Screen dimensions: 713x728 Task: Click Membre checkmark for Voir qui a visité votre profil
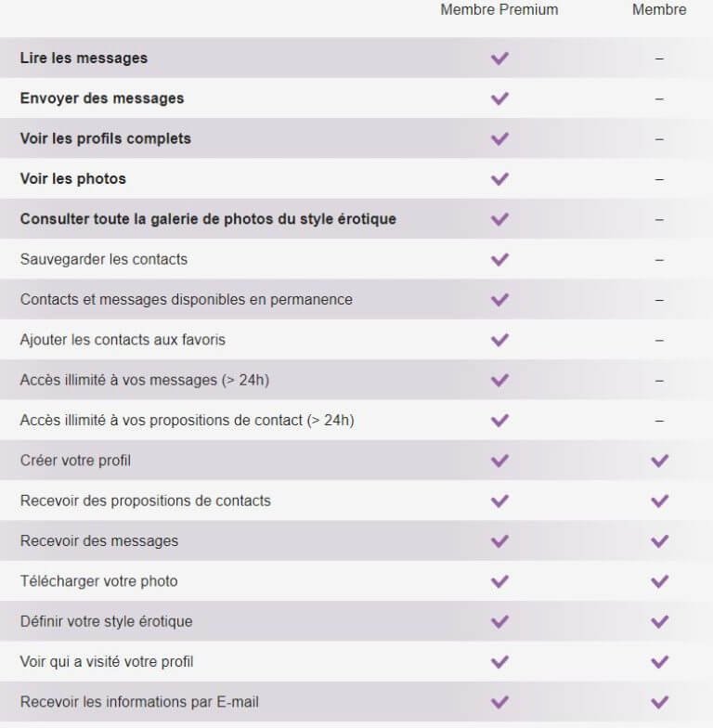659,662
